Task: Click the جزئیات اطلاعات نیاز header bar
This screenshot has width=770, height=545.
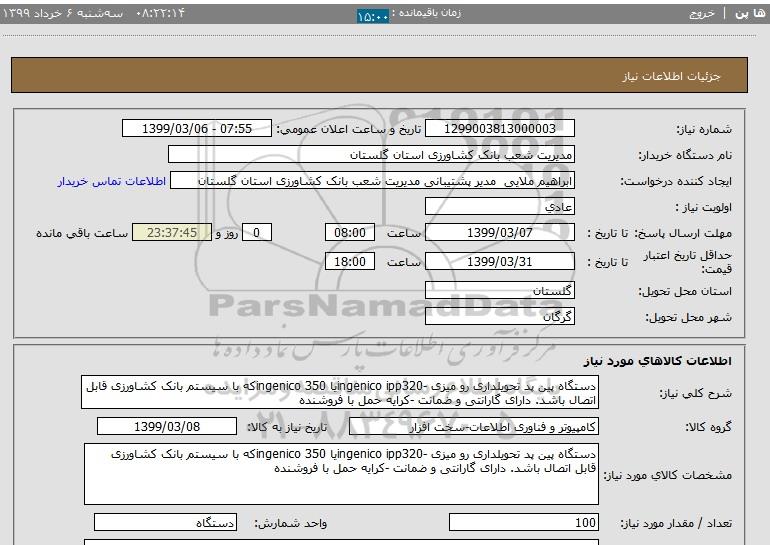Action: pos(379,75)
